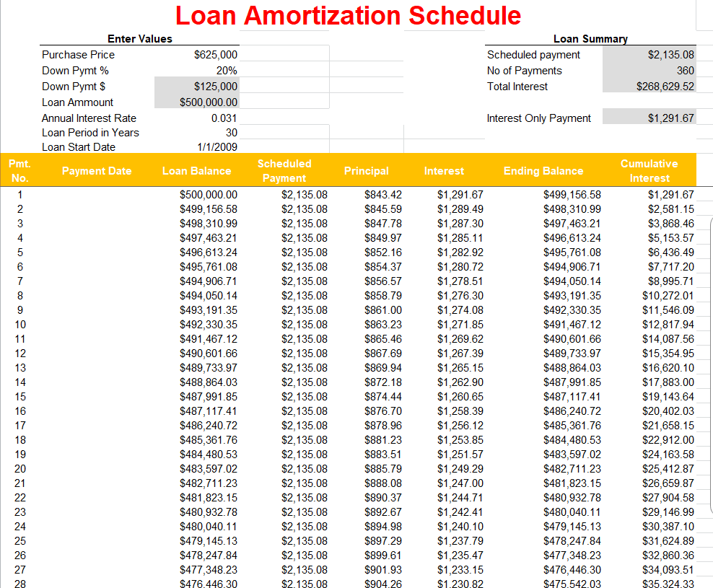Click principal $892.67 in payment 23
This screenshot has height=588, width=713.
(383, 512)
